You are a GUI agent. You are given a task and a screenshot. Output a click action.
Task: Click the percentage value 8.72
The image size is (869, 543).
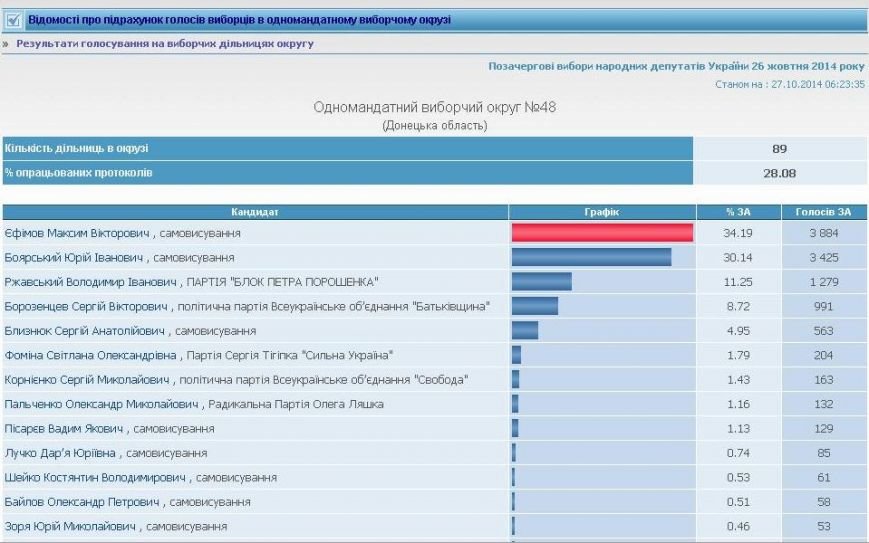pyautogui.click(x=738, y=306)
